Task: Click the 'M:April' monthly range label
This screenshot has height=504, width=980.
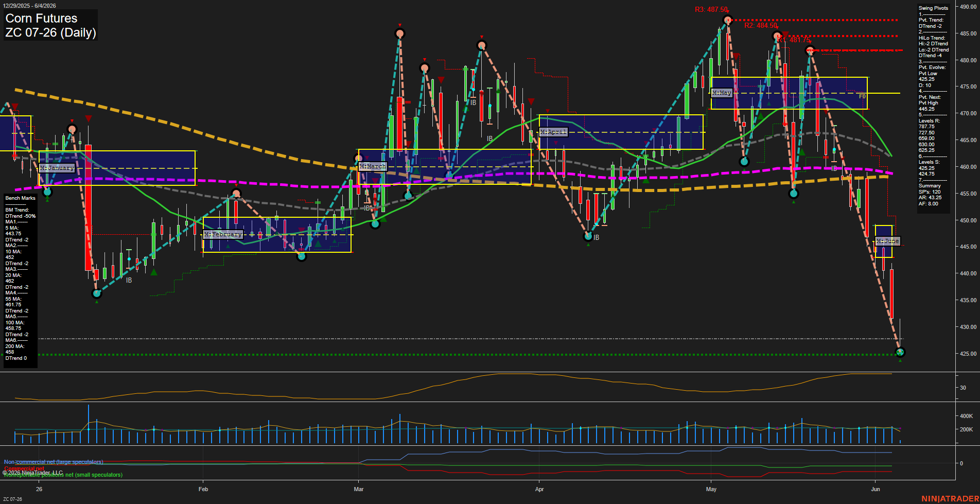Action: pyautogui.click(x=553, y=132)
